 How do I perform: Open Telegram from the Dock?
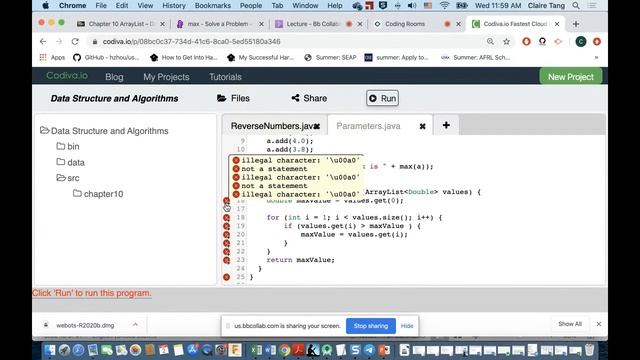click(x=369, y=350)
